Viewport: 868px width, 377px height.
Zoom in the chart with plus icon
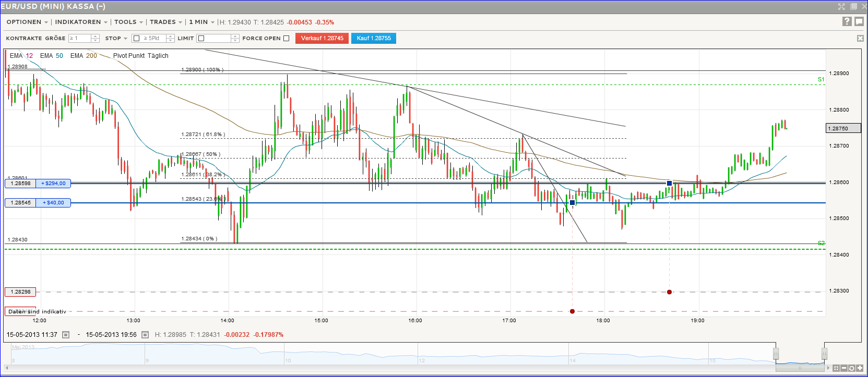click(859, 368)
